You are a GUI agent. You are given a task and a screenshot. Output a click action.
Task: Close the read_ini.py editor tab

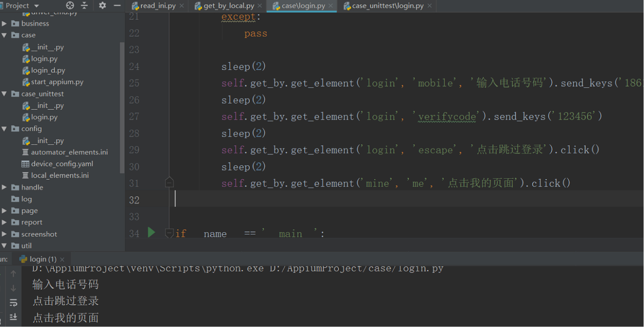pos(181,6)
